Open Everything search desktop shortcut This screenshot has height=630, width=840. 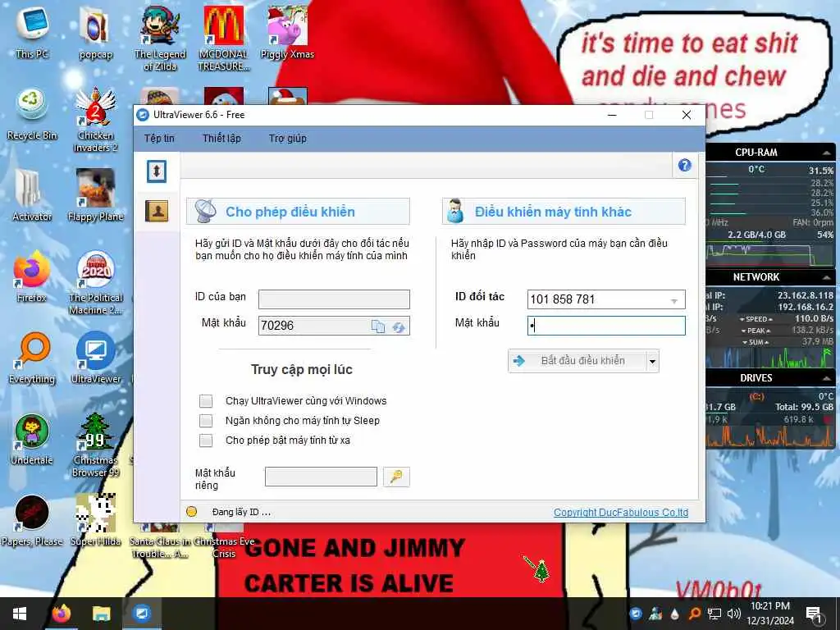32,358
